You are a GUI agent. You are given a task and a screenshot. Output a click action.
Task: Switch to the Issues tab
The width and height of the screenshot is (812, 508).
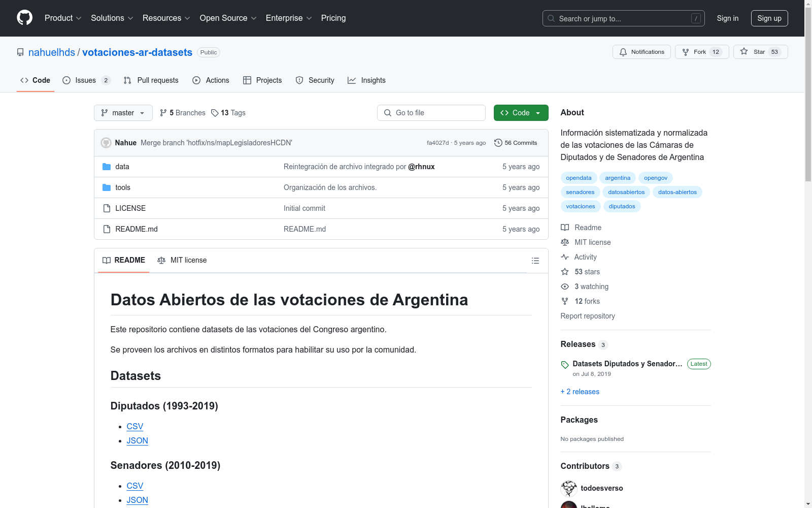pos(86,80)
